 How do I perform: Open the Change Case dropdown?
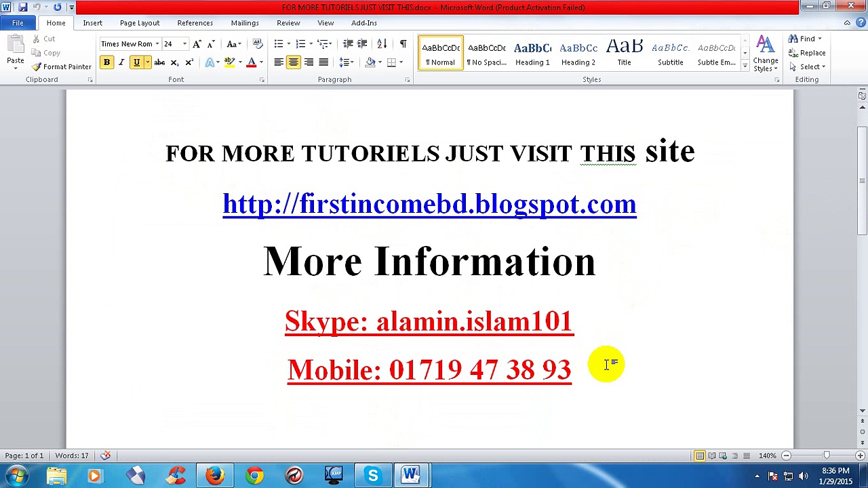point(233,44)
